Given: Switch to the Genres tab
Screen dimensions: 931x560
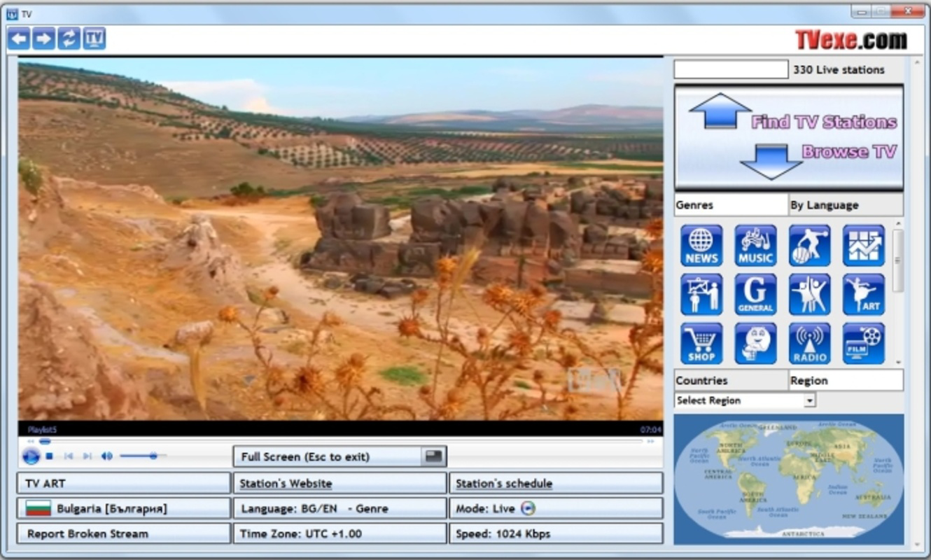Looking at the screenshot, I should click(731, 205).
